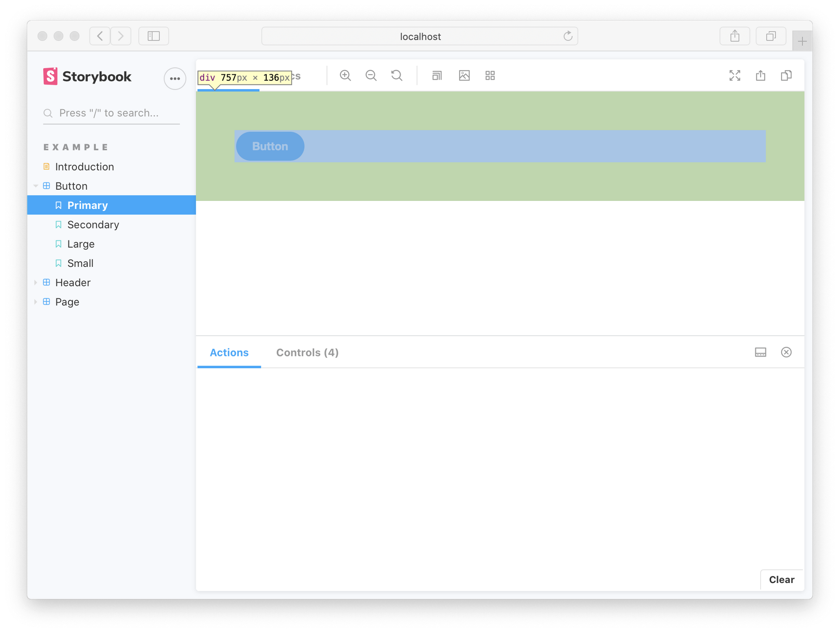
Task: Toggle the grid icon in toolbar
Action: [x=490, y=76]
